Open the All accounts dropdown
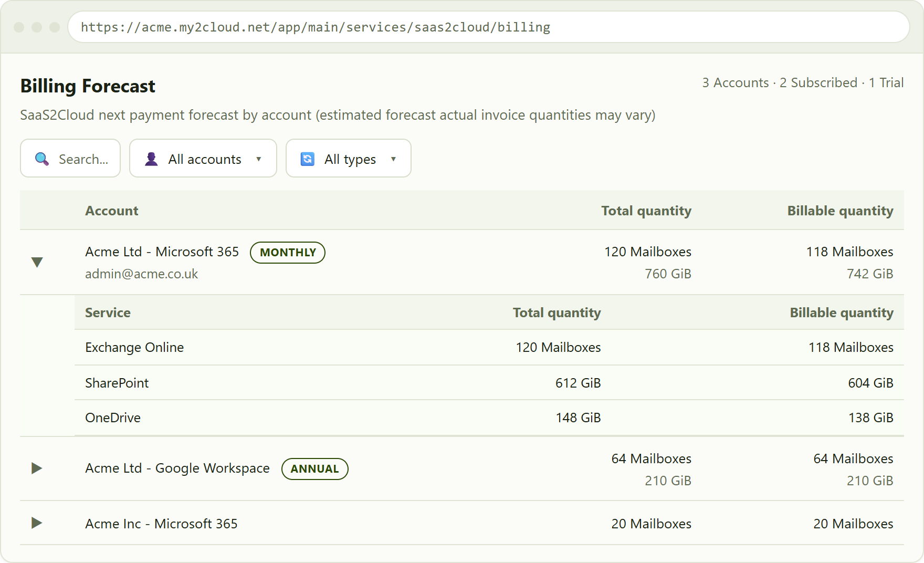Viewport: 924px width, 563px height. pyautogui.click(x=203, y=158)
